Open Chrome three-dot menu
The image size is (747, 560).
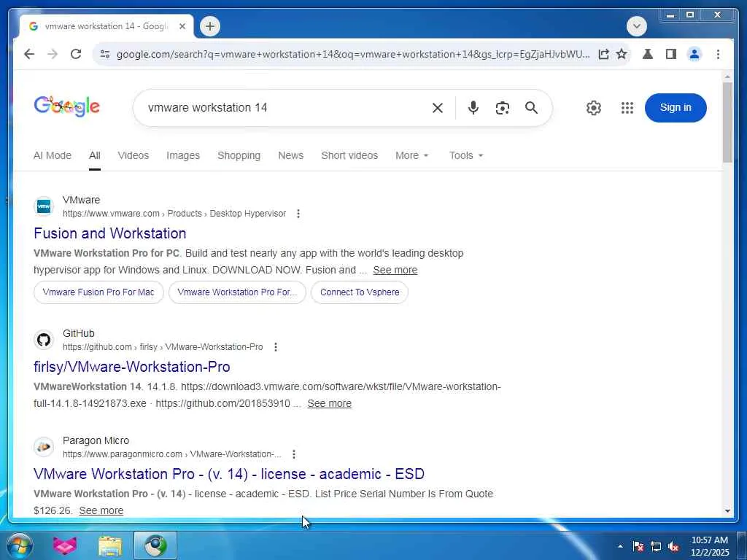tap(718, 54)
